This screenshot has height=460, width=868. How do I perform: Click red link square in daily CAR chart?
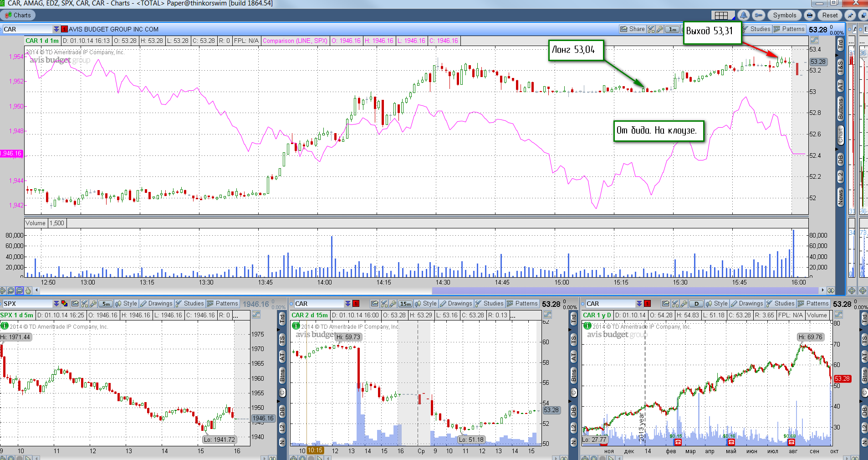click(x=648, y=304)
